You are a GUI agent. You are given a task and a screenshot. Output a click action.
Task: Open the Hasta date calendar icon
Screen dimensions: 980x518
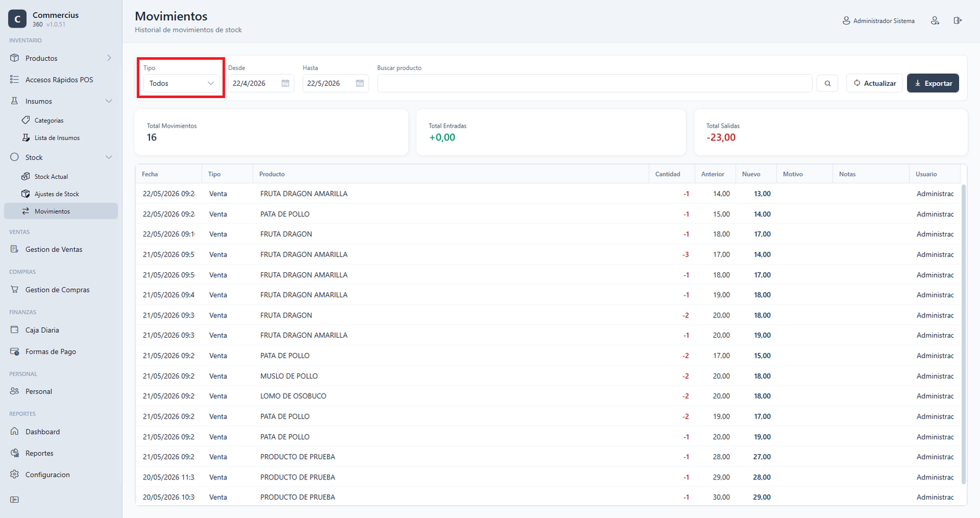[360, 83]
